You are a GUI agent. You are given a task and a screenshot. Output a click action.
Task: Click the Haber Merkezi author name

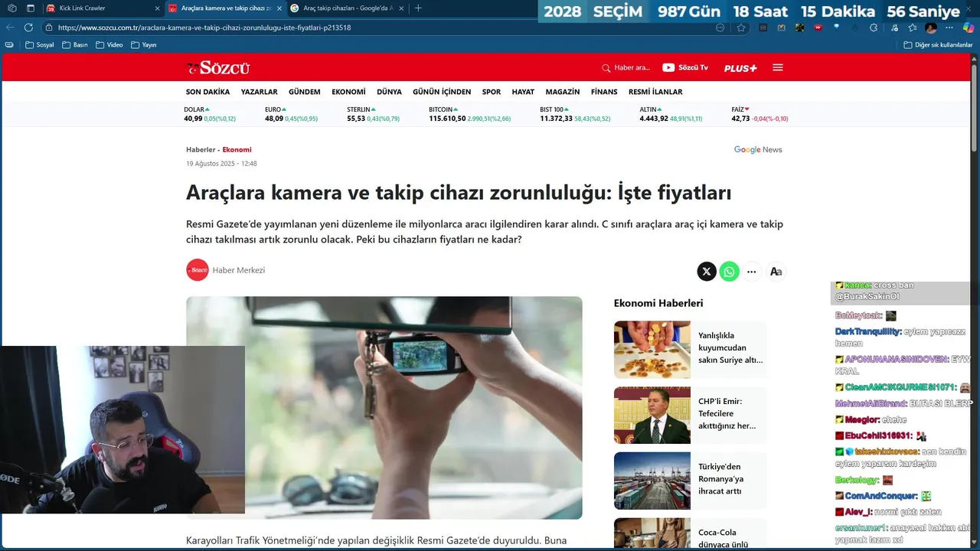coord(238,270)
